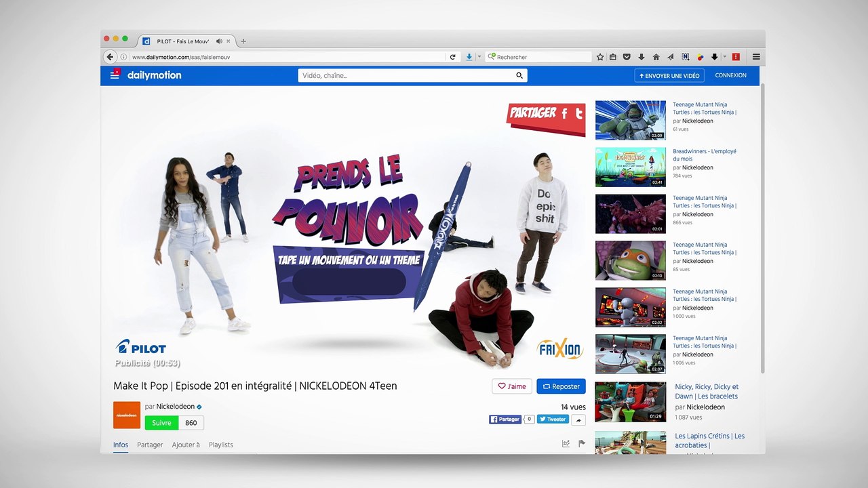Share on Twitter from the ad banner
The image size is (868, 488).
[578, 115]
